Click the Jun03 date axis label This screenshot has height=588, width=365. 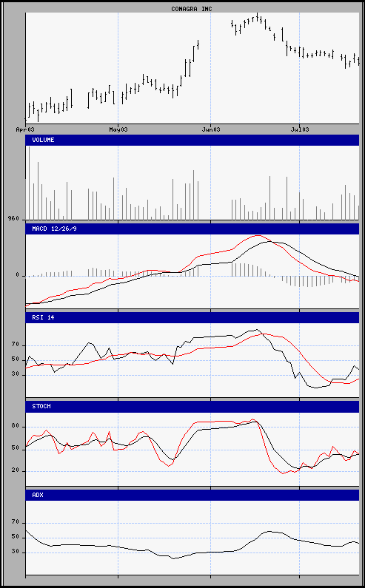point(211,129)
